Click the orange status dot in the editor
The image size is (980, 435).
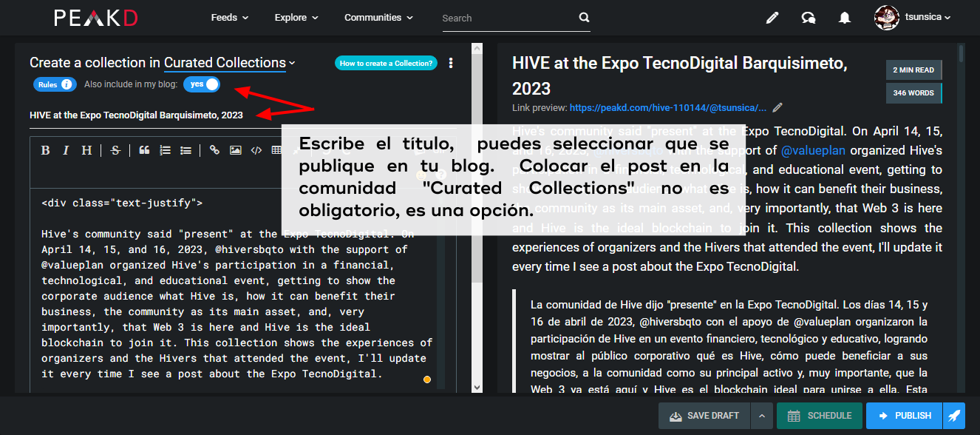(427, 380)
